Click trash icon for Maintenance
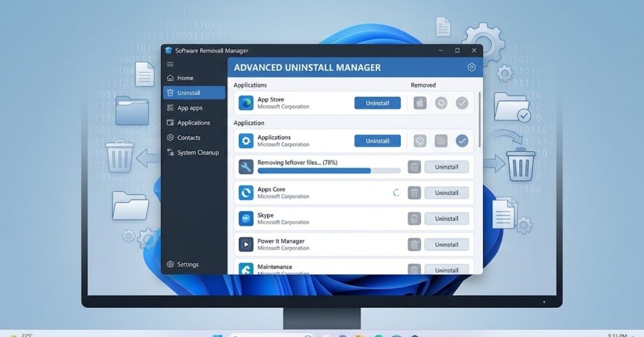644x337 pixels. coord(414,269)
